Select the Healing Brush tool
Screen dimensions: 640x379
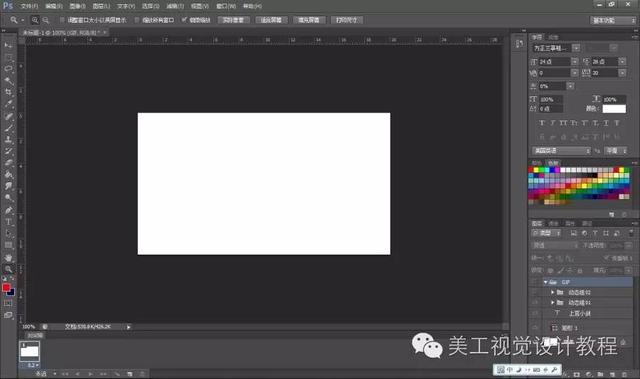point(8,116)
